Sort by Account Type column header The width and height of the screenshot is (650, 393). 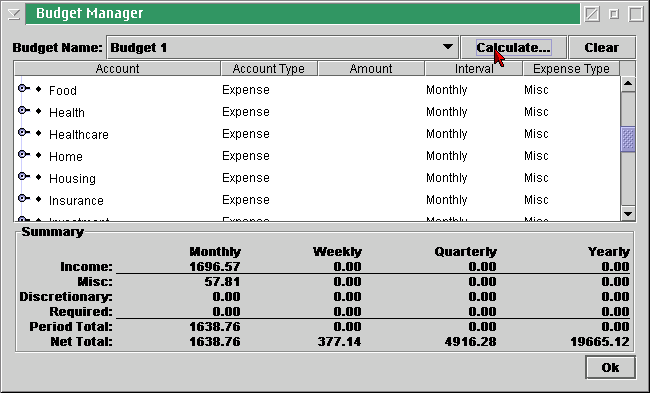coord(269,68)
